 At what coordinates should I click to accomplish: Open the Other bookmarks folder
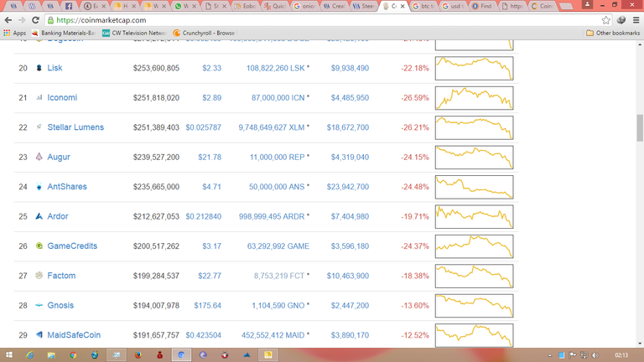613,33
